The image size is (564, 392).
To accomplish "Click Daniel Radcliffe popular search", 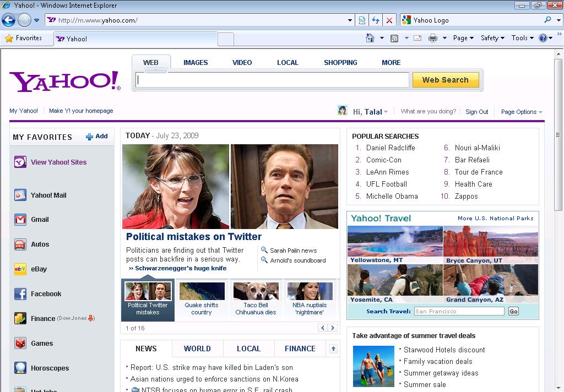I will (x=391, y=148).
